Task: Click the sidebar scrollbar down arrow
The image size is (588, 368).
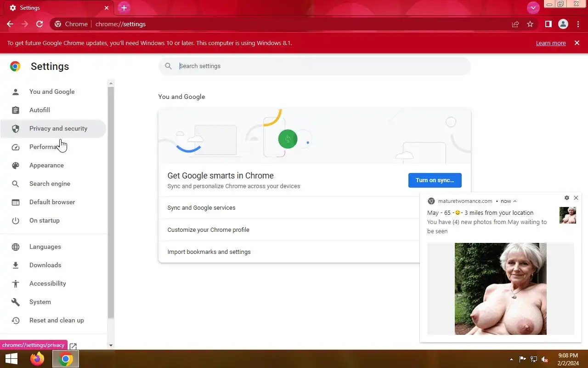Action: pyautogui.click(x=111, y=345)
